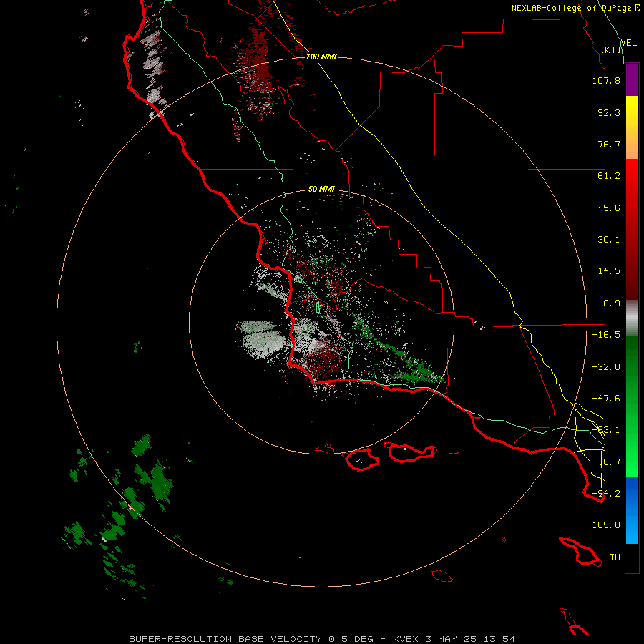Select the -109.8 legend value

coord(603,525)
